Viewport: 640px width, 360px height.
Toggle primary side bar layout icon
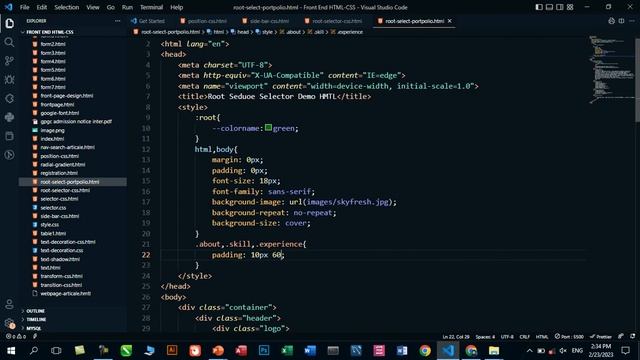539,7
